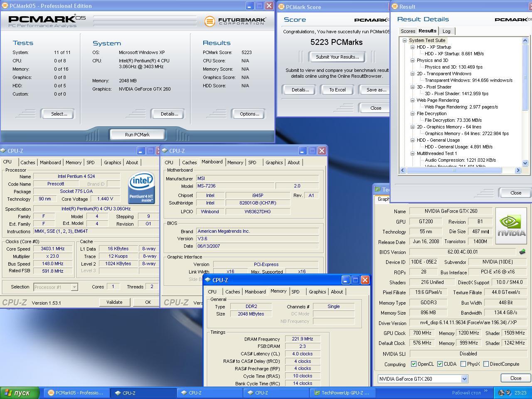This screenshot has height=399, width=532.
Task: Click Close button in GPU-Z window
Action: pyautogui.click(x=516, y=378)
